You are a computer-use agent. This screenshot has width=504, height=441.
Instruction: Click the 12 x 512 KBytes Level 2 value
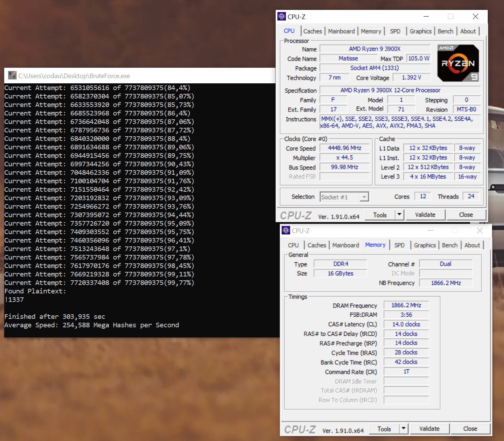point(428,167)
